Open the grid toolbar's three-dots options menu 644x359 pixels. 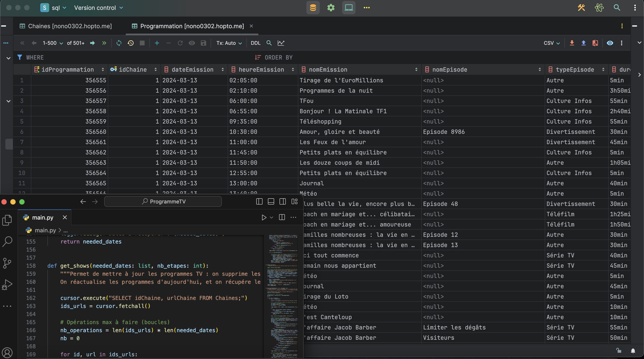pyautogui.click(x=621, y=43)
